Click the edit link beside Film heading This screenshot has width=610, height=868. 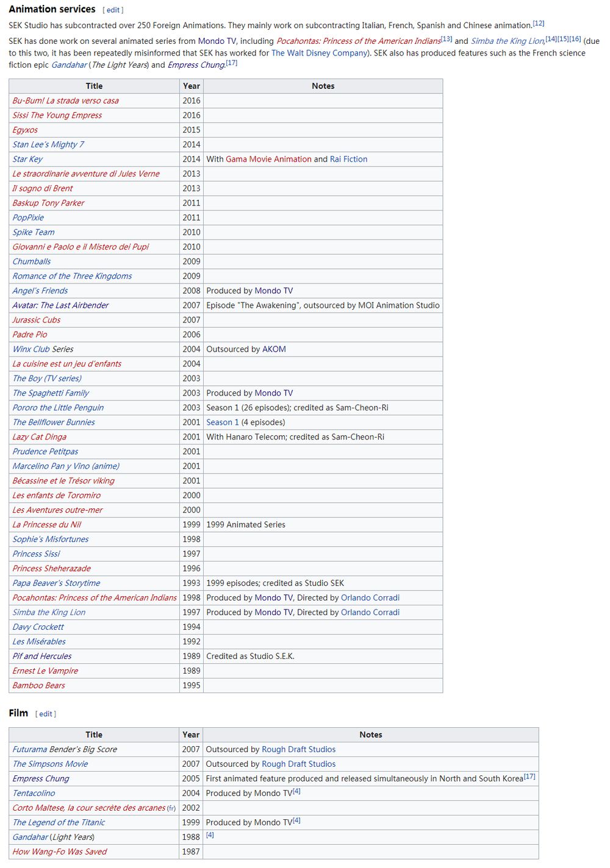pos(46,714)
